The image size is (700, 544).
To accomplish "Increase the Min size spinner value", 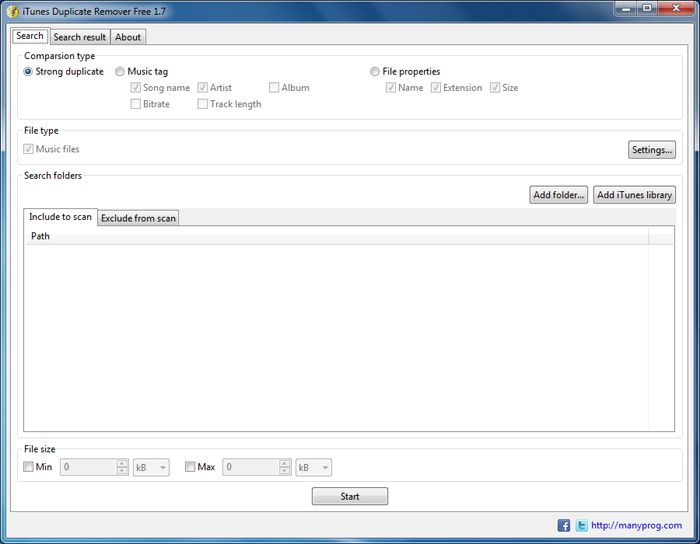I will click(122, 463).
